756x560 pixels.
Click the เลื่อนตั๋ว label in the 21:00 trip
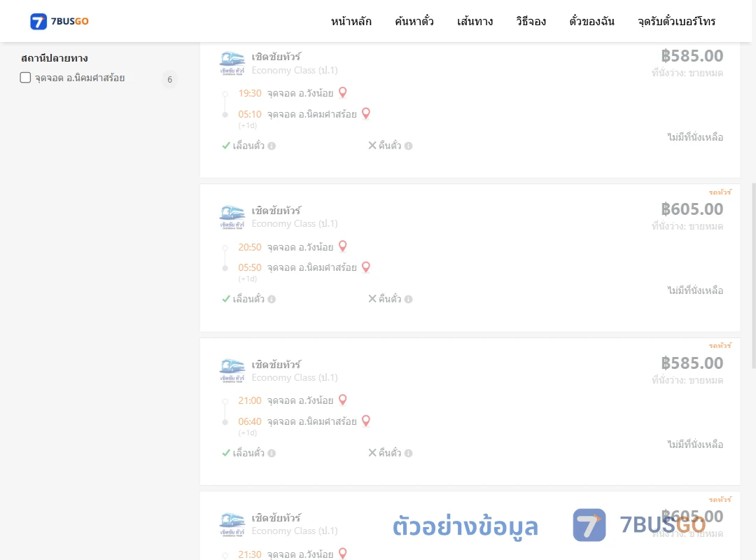(x=248, y=452)
